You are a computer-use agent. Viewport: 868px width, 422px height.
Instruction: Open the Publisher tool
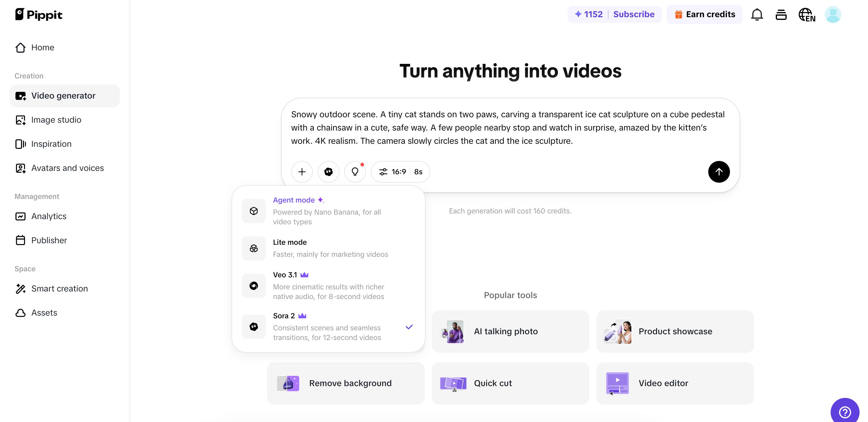point(49,240)
